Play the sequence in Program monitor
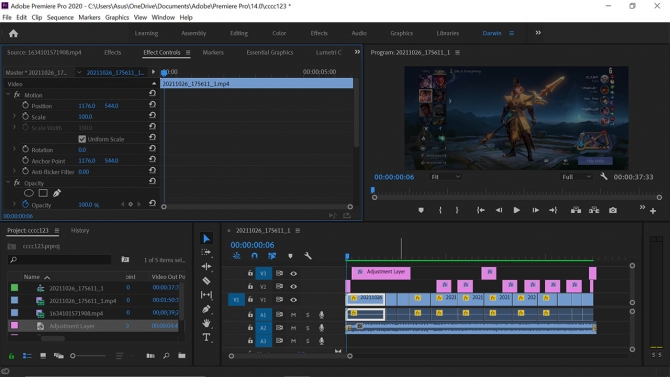The width and height of the screenshot is (670, 377). click(517, 210)
